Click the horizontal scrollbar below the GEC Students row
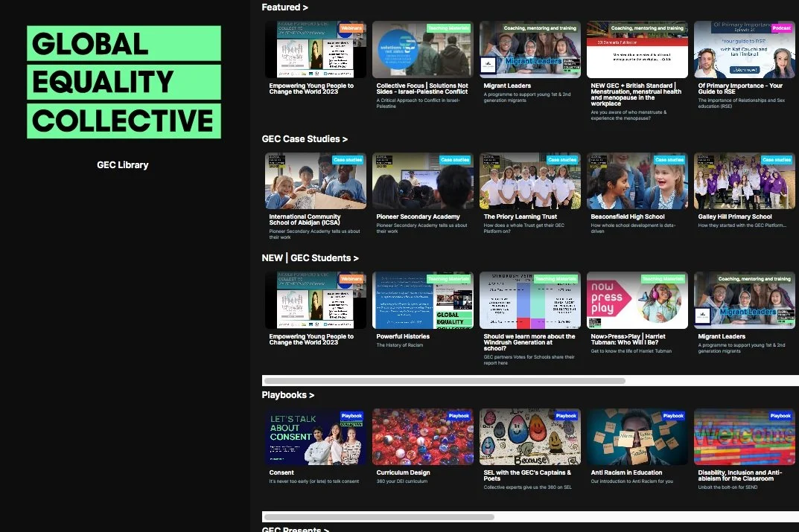The width and height of the screenshot is (799, 532). pyautogui.click(x=443, y=380)
